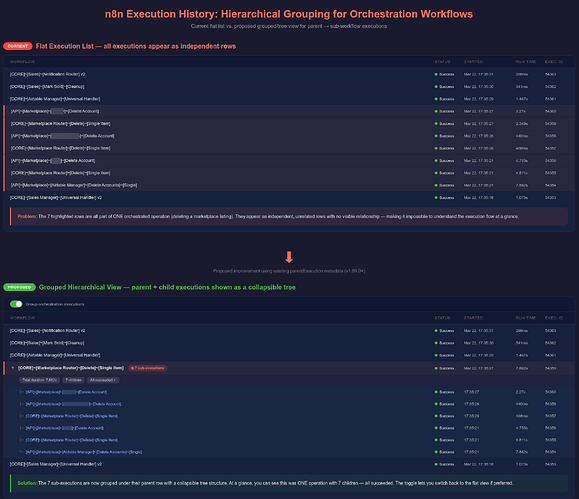Open flat-list Delete Account row with 4.753s run time

coord(289,161)
